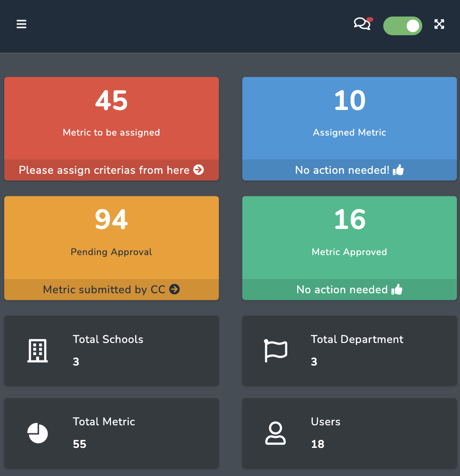Image resolution: width=460 pixels, height=476 pixels.
Task: Open the hamburger menu
Action: point(21,24)
